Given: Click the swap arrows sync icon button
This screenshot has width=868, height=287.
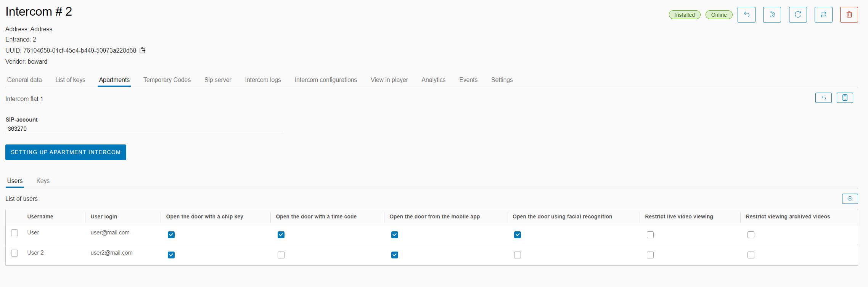Looking at the screenshot, I should click(x=823, y=15).
